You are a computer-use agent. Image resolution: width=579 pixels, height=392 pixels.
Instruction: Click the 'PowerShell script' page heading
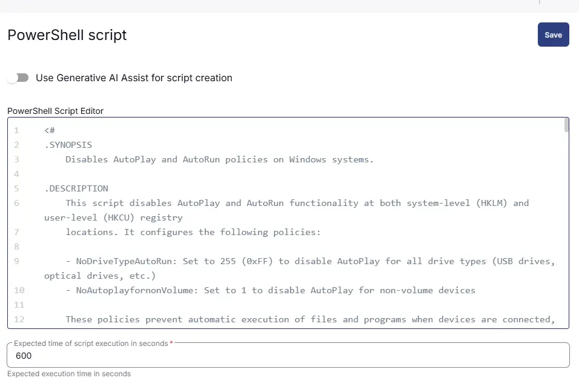(67, 35)
